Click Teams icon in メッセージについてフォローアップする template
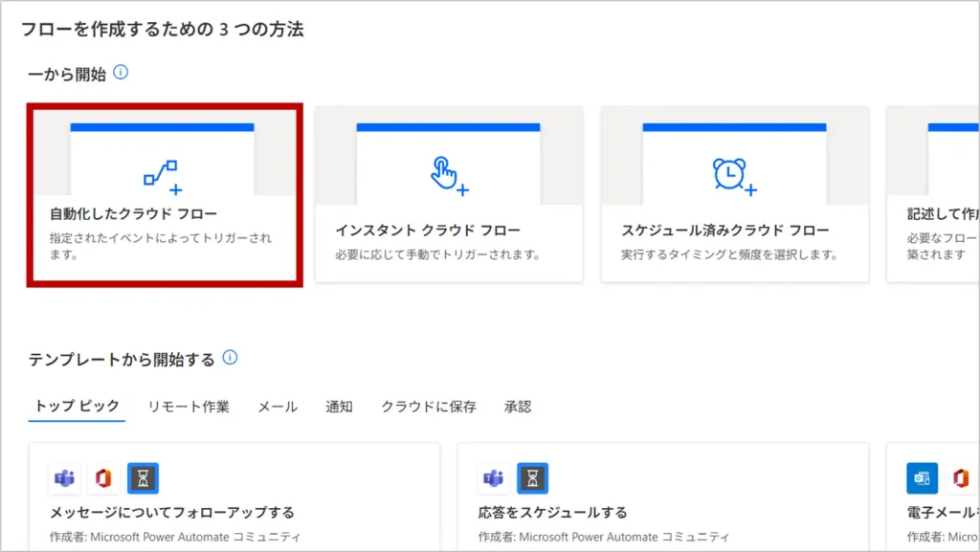The width and height of the screenshot is (980, 552). [x=65, y=477]
